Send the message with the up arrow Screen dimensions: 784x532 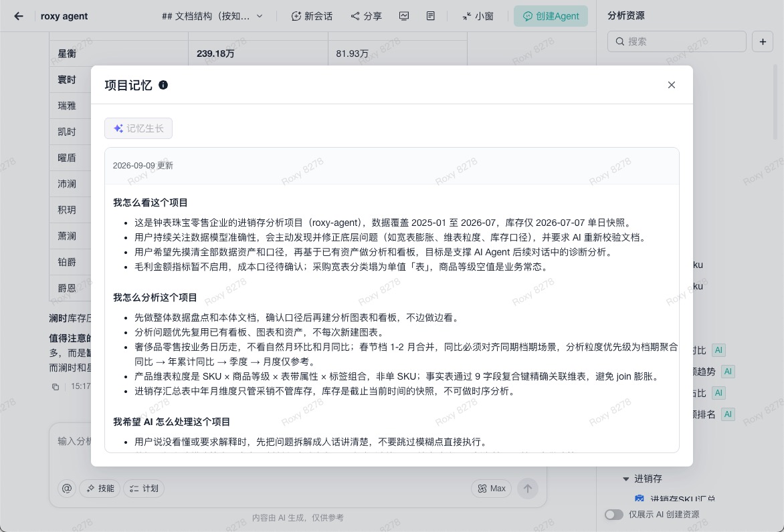pos(528,488)
